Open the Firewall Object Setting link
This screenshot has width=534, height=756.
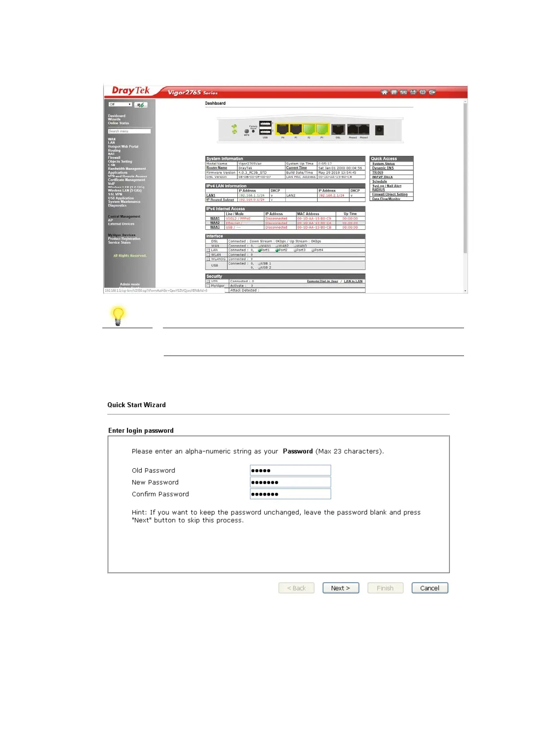[x=390, y=194]
